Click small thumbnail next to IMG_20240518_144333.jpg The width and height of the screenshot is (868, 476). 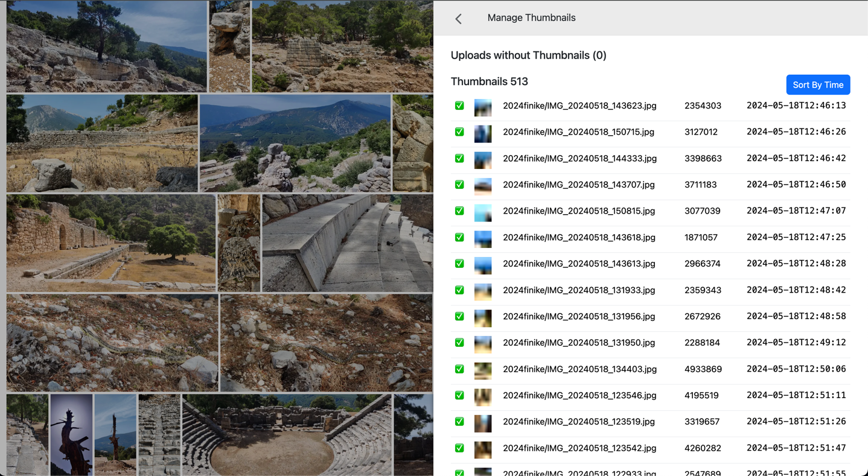pos(483,160)
